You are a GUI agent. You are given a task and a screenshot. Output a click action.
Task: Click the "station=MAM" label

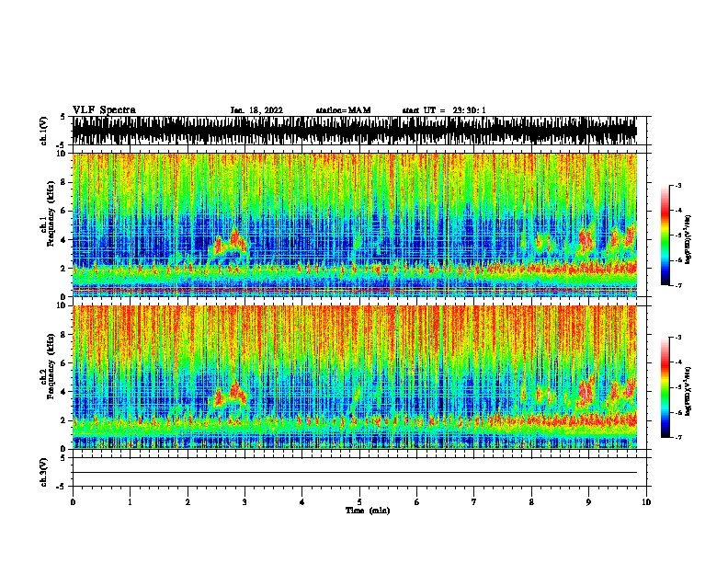(343, 110)
